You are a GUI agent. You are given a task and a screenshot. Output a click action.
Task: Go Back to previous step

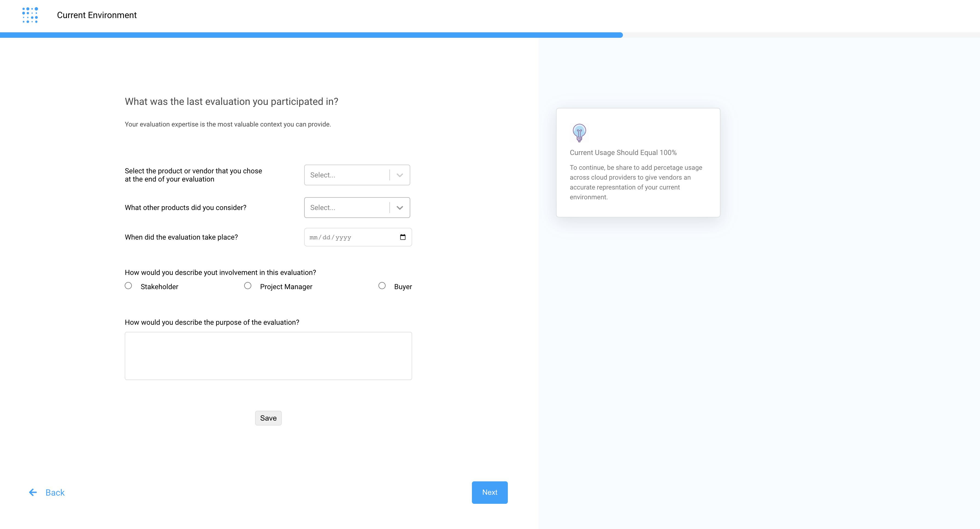(47, 493)
